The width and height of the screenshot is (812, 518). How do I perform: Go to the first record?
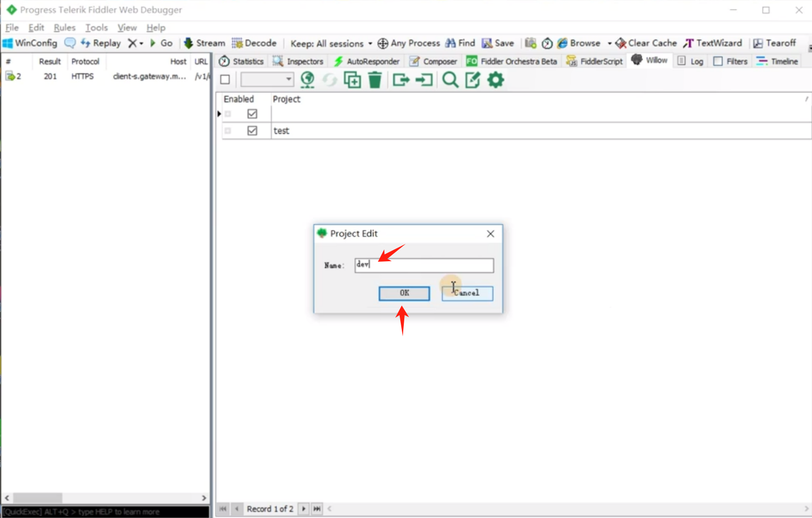[223, 509]
